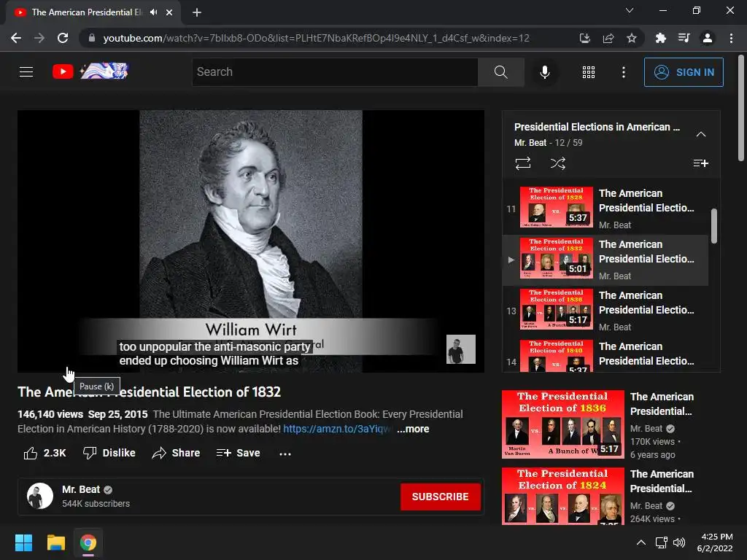This screenshot has height=560, width=747.
Task: Click the search magnifier button
Action: click(500, 72)
